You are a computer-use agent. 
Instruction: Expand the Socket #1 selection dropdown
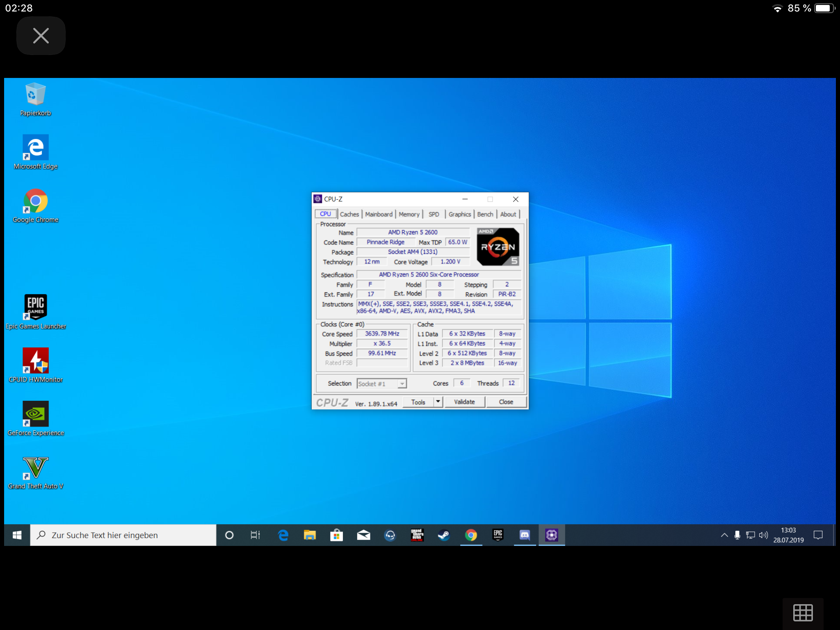click(402, 383)
